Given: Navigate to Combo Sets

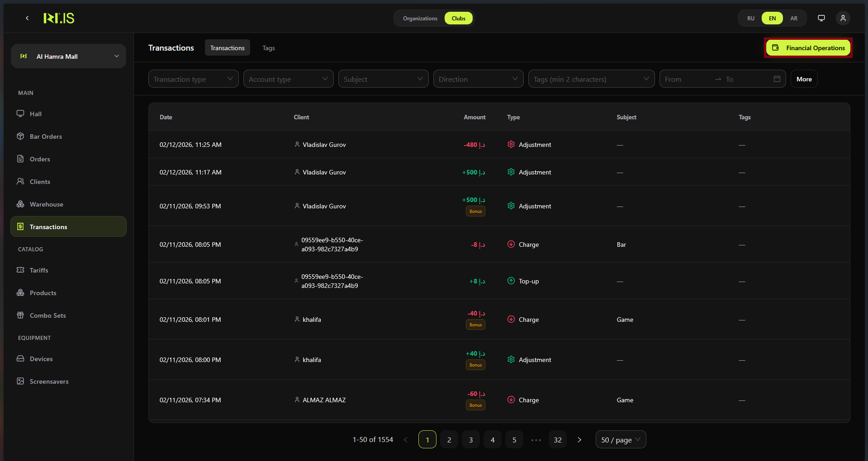Looking at the screenshot, I should (47, 315).
